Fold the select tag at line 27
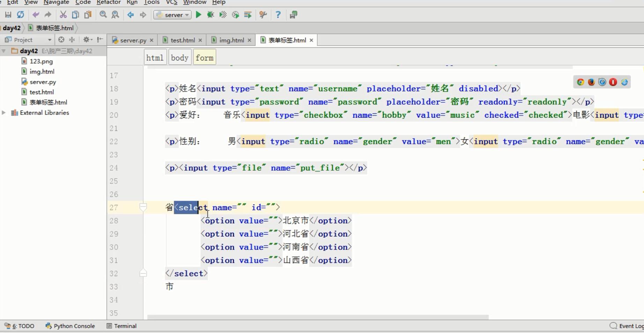Image resolution: width=644 pixels, height=333 pixels. pyautogui.click(x=143, y=207)
